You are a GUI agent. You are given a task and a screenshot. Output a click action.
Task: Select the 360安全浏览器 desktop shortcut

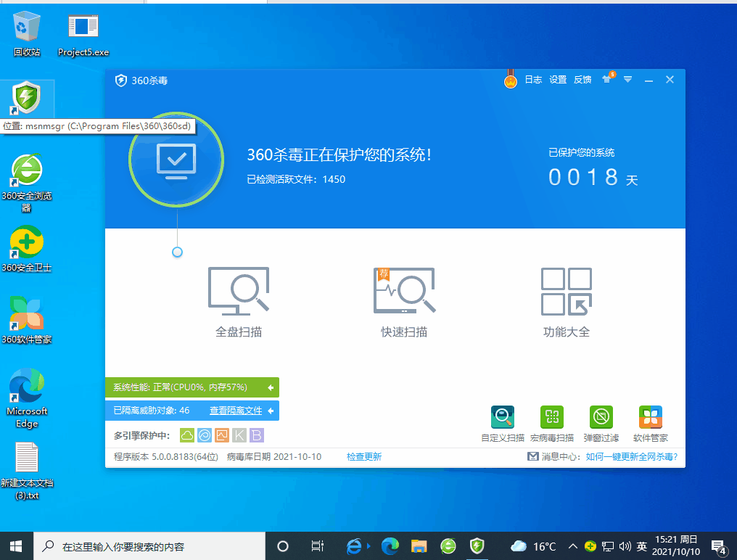pos(27,182)
